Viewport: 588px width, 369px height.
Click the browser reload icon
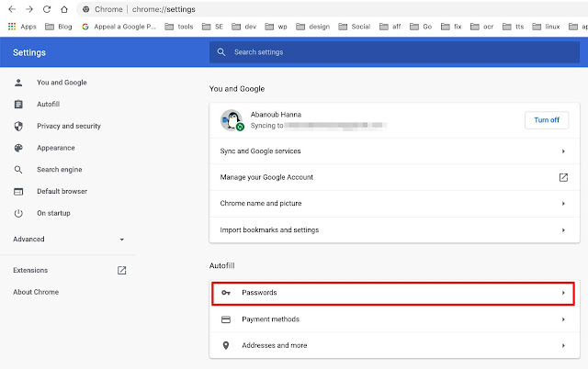(x=46, y=8)
